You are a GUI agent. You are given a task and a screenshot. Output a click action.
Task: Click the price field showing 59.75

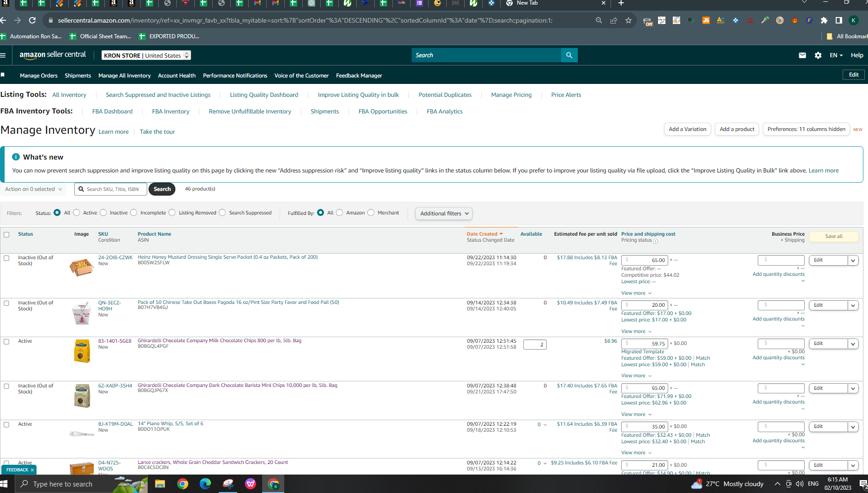click(x=644, y=344)
